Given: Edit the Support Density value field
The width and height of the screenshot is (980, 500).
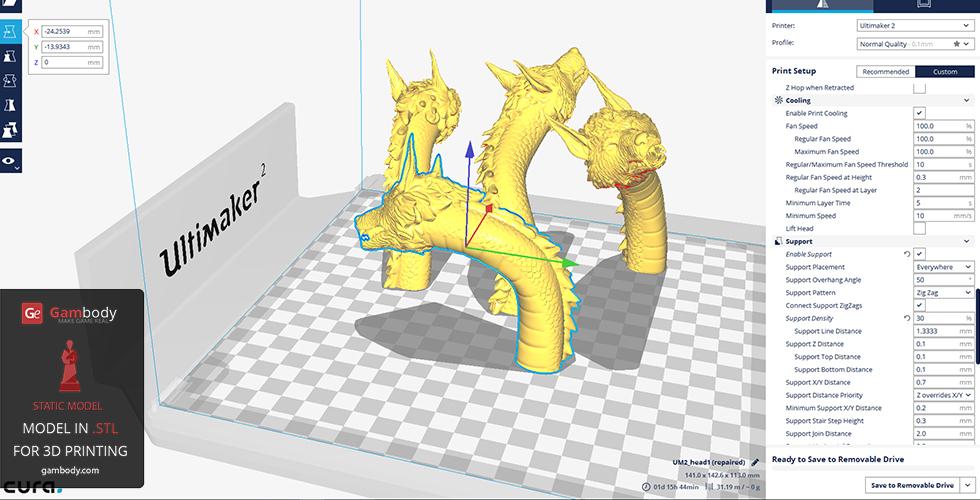Looking at the screenshot, I should pos(943,318).
